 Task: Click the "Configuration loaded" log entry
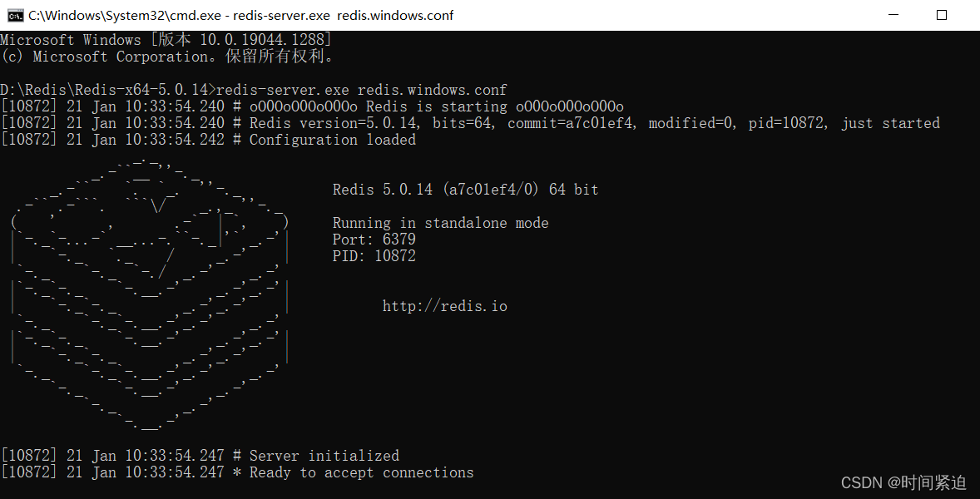click(332, 140)
